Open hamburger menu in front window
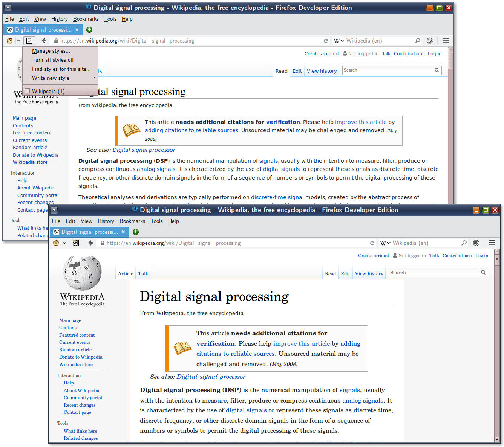This screenshot has height=447, width=504. [492, 243]
